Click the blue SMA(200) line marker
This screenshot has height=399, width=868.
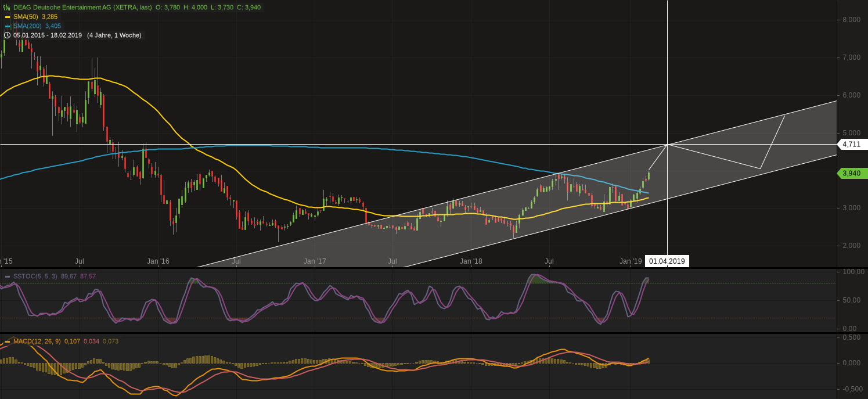(x=7, y=26)
